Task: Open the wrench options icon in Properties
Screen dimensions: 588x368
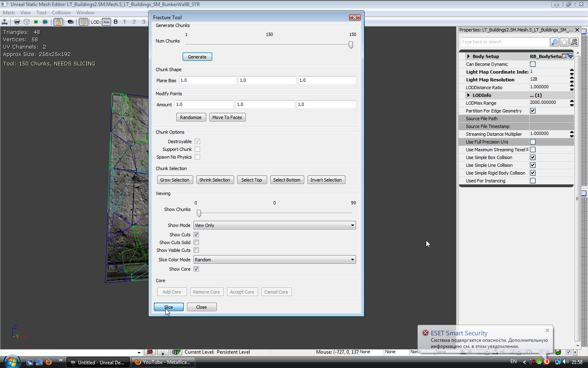Action: point(574,42)
